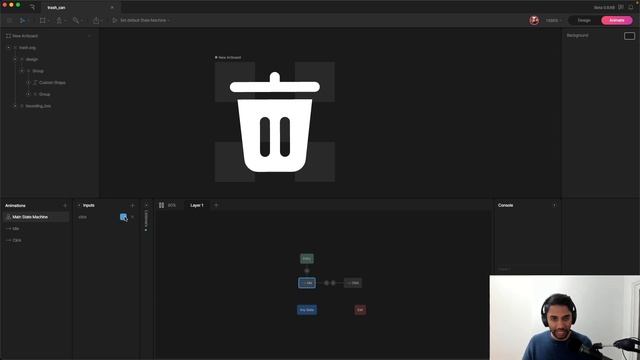This screenshot has height=360, width=640.
Task: Select the Any State node
Action: point(307,310)
